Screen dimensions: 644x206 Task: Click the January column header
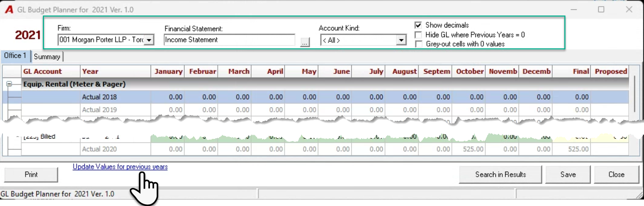pyautogui.click(x=168, y=71)
